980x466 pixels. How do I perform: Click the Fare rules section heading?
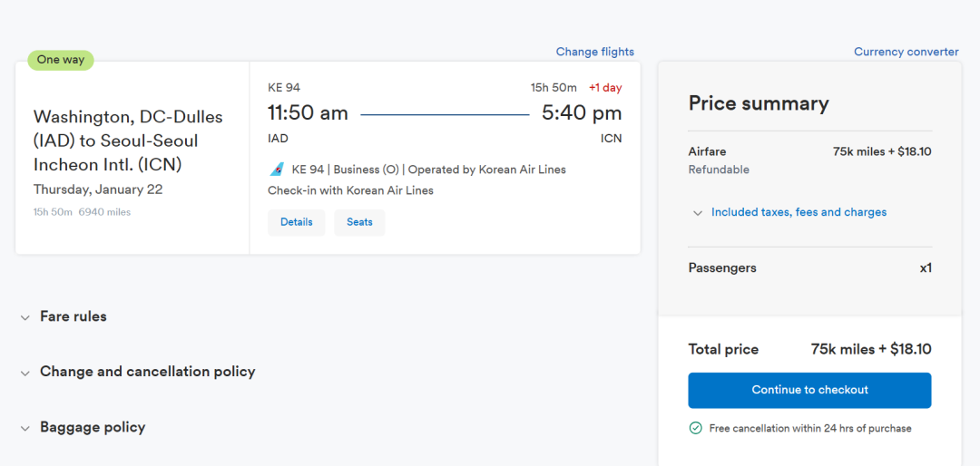coord(73,316)
